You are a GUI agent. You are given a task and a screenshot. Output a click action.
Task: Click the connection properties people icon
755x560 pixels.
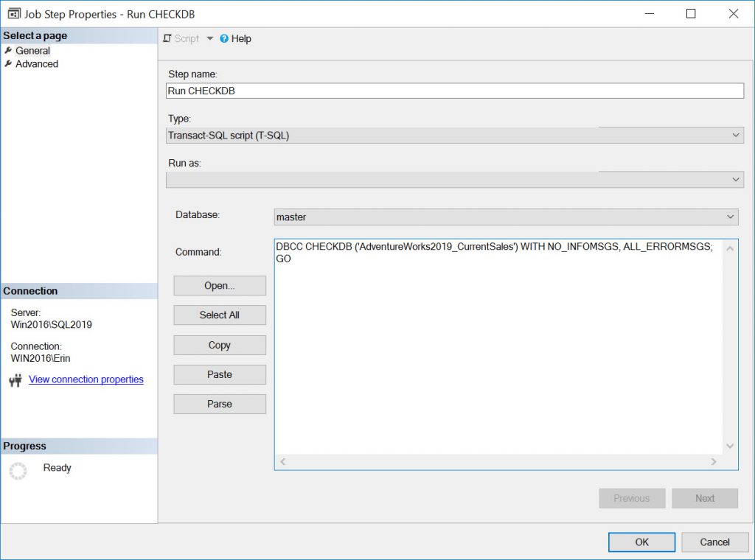14,379
